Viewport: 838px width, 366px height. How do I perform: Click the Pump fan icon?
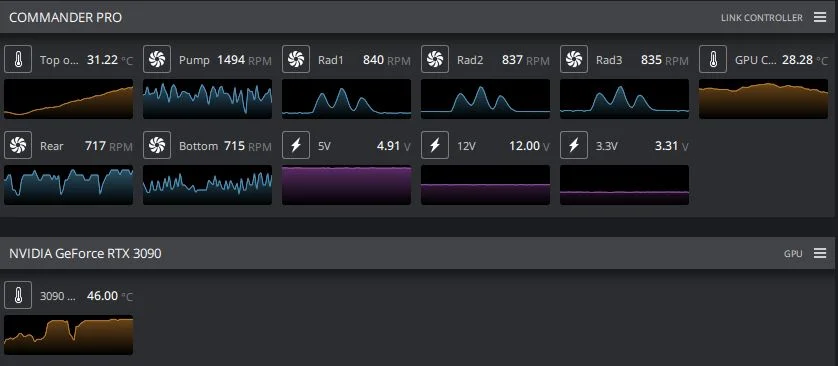coord(157,59)
